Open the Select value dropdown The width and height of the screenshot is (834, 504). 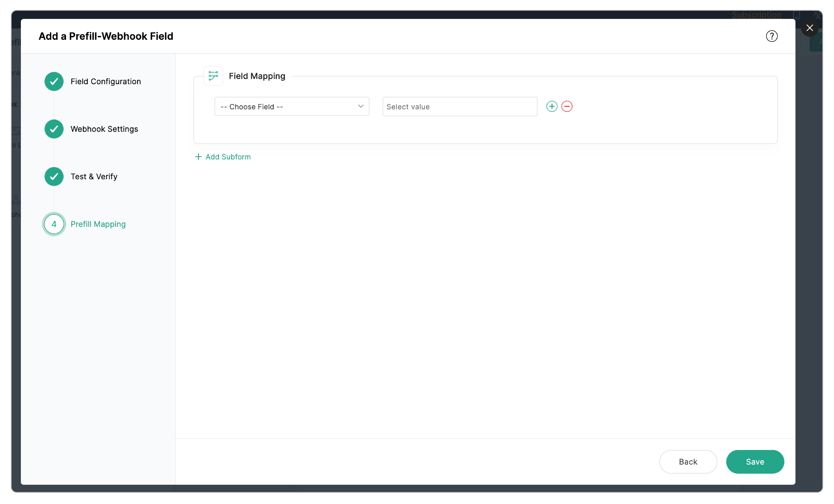459,106
